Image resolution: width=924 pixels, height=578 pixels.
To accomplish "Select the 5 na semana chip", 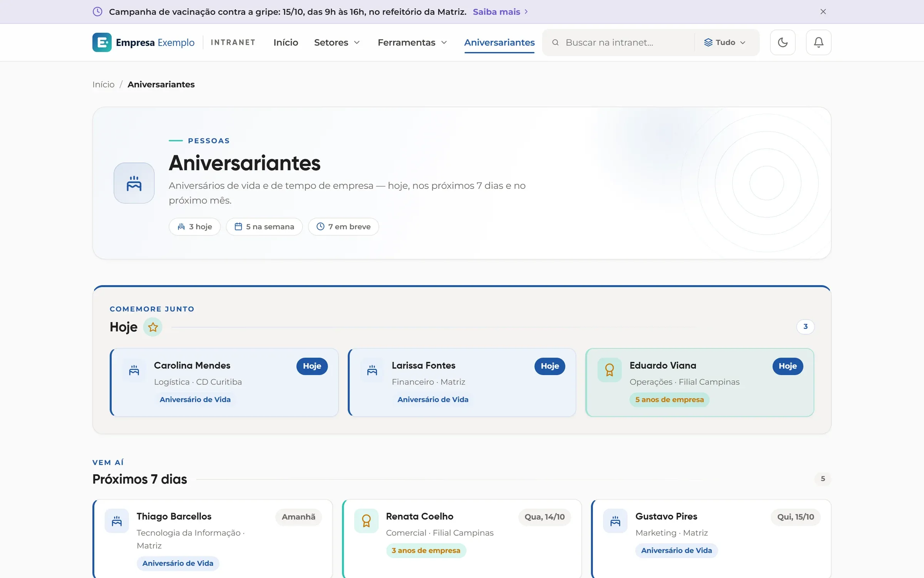I will [x=264, y=227].
